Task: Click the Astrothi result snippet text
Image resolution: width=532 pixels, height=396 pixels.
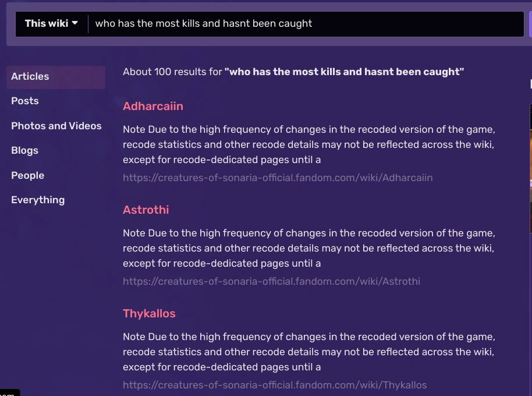Action: 308,248
